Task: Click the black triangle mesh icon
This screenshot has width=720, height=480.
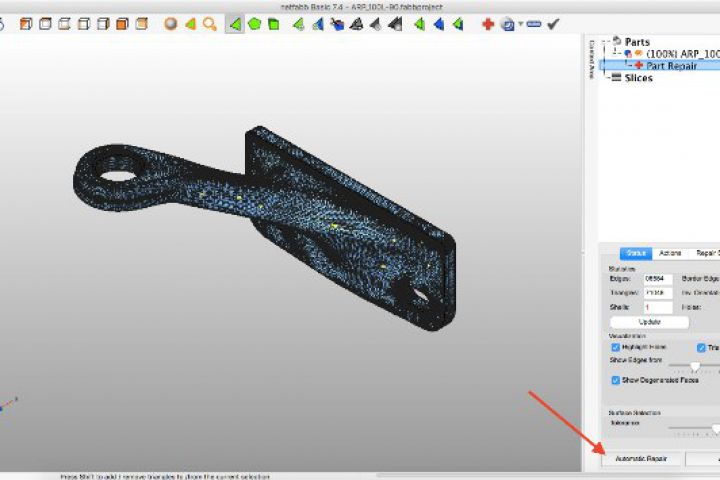Action: (x=356, y=24)
